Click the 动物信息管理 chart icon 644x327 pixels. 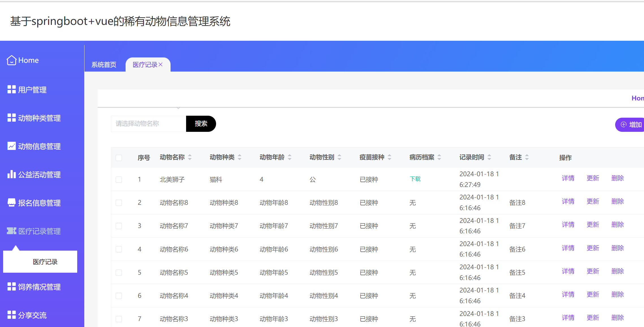[11, 146]
